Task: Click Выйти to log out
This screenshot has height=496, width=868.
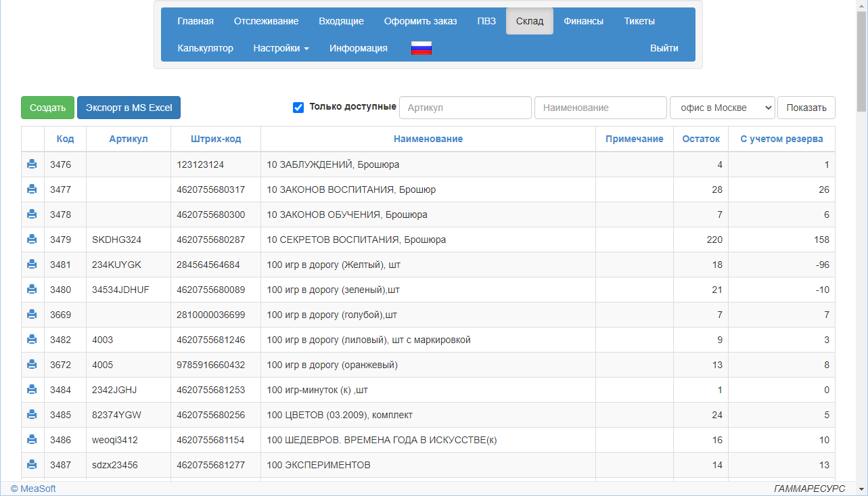Action: 664,48
